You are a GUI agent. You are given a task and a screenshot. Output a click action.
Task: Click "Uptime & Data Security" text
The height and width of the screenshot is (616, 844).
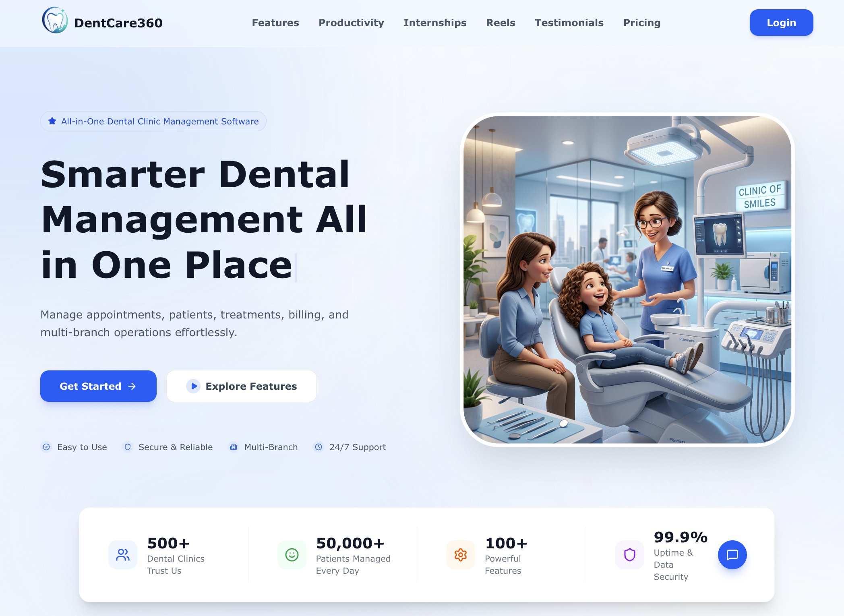(674, 564)
